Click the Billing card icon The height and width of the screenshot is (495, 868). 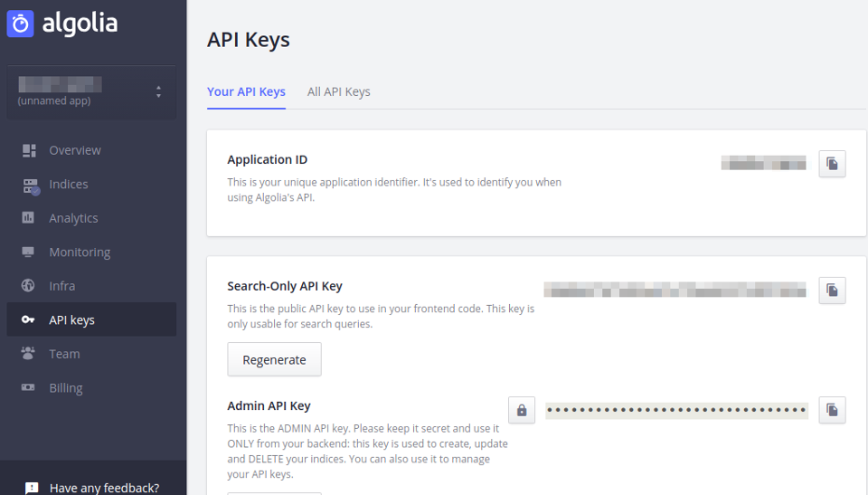coord(28,387)
